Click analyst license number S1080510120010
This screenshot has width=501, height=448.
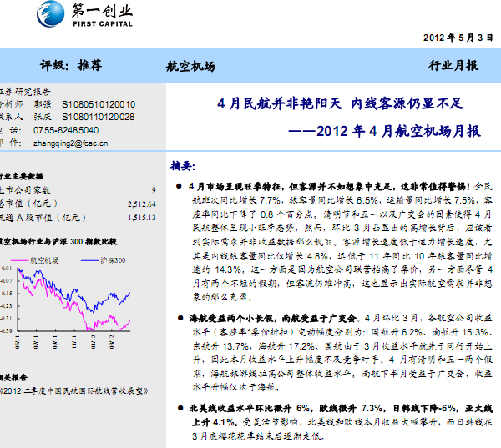pos(99,105)
